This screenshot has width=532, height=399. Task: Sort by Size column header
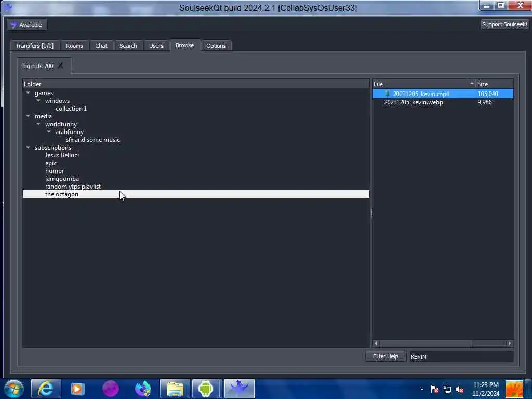pyautogui.click(x=495, y=84)
